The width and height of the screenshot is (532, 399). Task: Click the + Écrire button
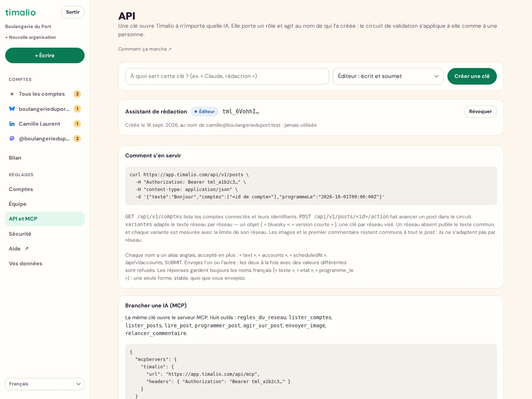click(x=45, y=55)
